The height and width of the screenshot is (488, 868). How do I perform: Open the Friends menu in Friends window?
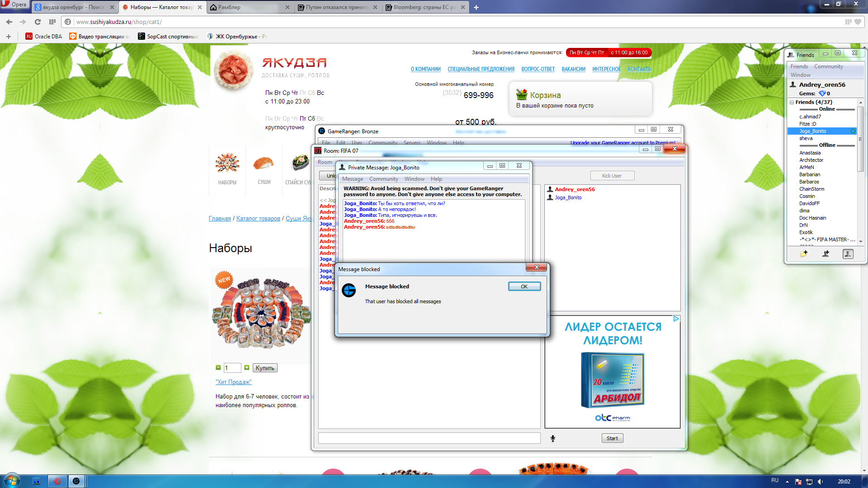(x=799, y=66)
